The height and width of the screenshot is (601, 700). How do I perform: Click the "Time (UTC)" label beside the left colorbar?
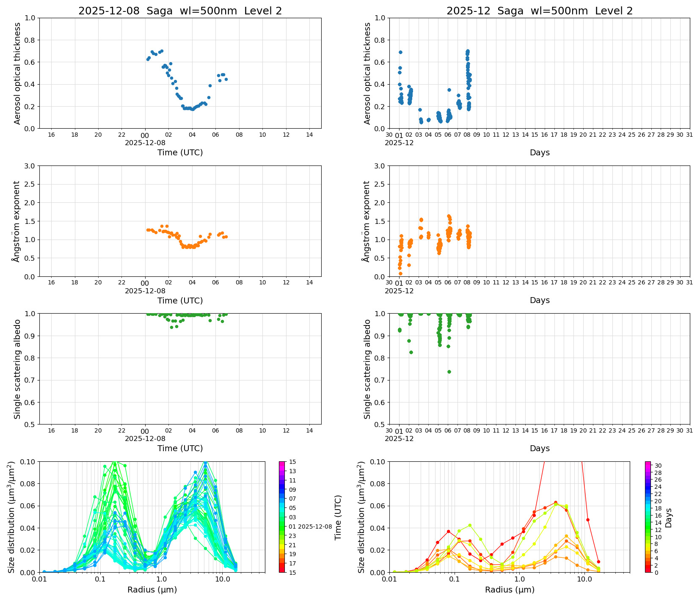[338, 517]
